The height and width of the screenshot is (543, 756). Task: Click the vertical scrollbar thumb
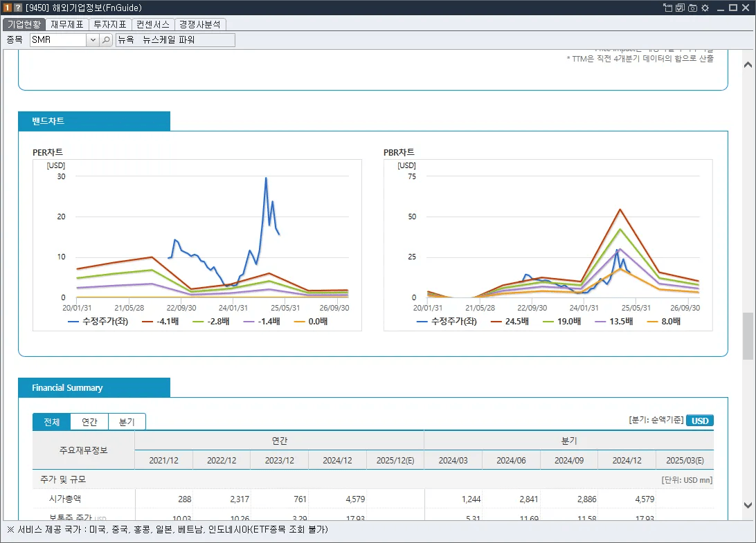(x=748, y=336)
